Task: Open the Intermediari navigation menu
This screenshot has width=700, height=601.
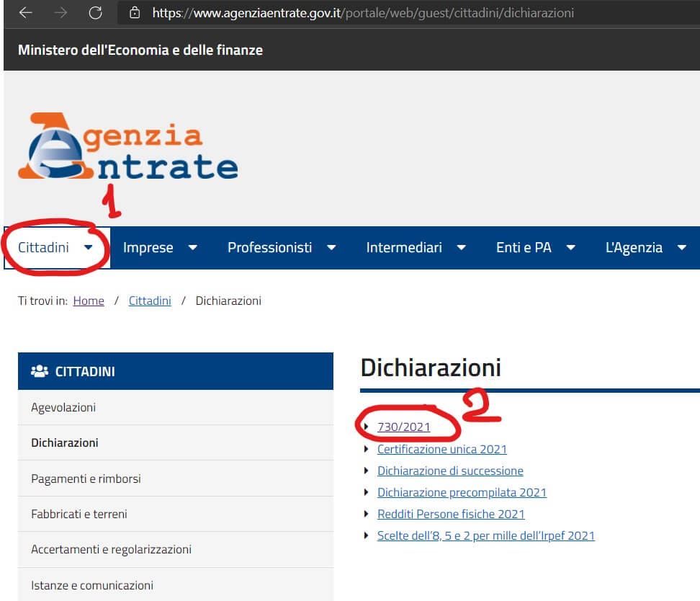Action: (x=416, y=247)
